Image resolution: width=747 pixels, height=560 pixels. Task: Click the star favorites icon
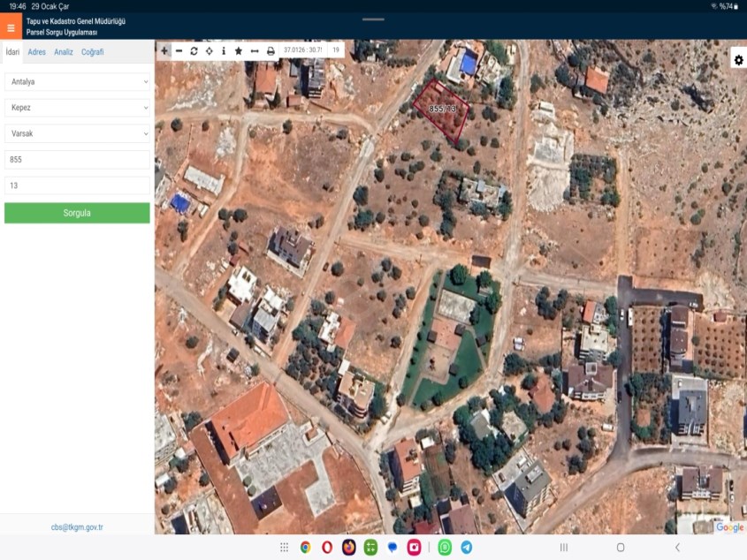click(x=239, y=51)
